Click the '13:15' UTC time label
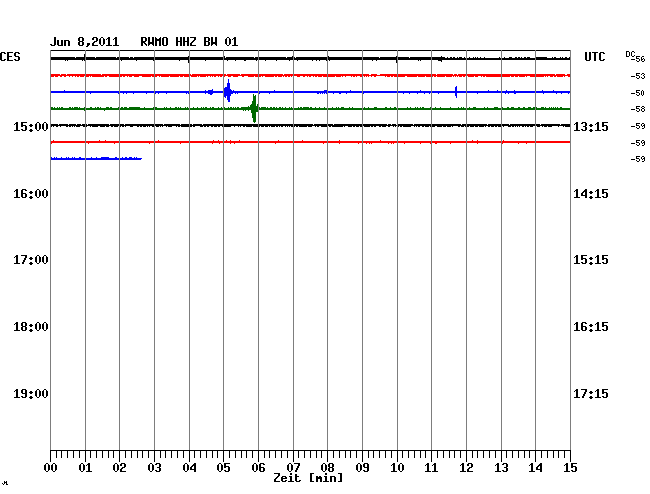This screenshot has height=494, width=650. coord(591,126)
